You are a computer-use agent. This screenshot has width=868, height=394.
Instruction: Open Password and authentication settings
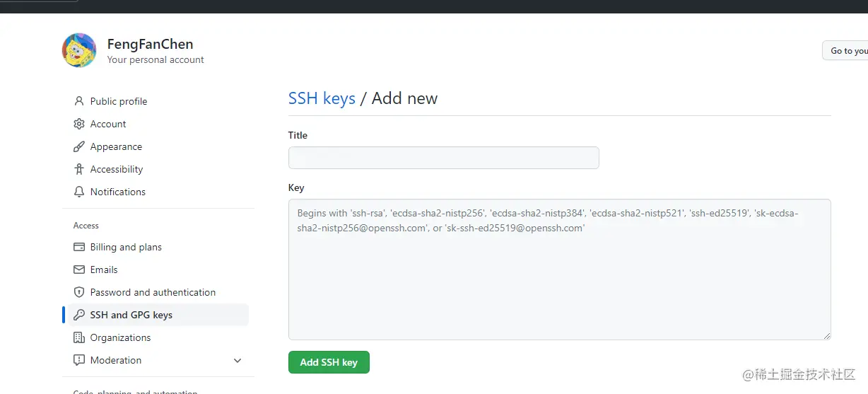(x=153, y=292)
